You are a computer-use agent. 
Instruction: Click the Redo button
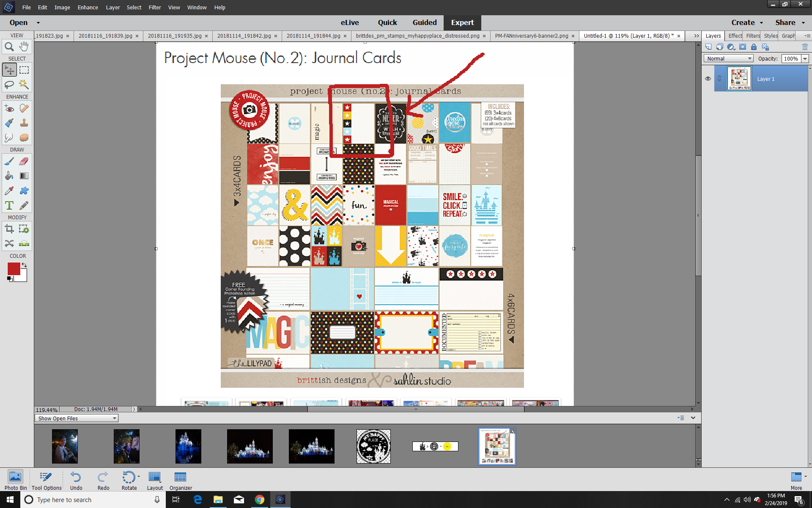103,480
